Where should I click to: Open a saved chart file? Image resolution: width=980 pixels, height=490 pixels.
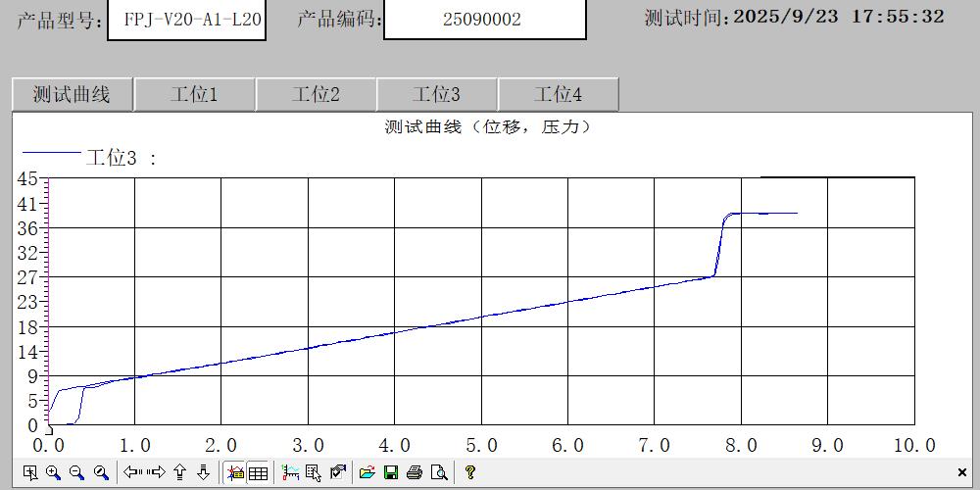click(x=367, y=472)
